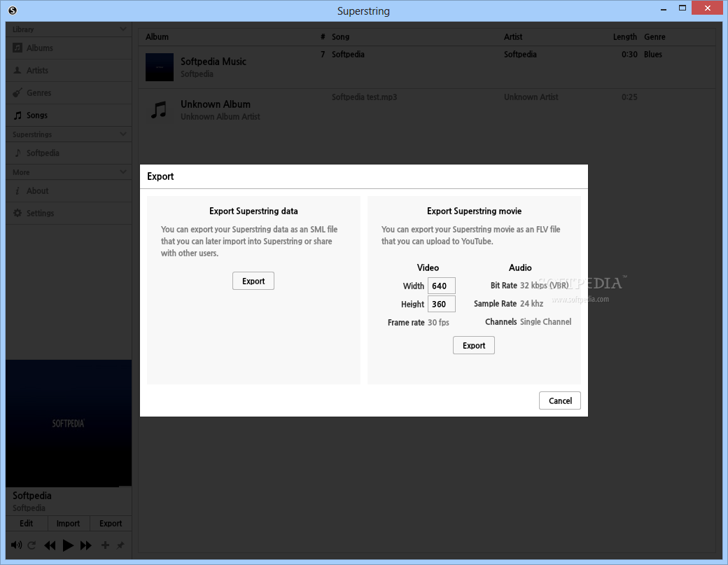The image size is (728, 565).
Task: Select the song 'Softpedia test.mp3'
Action: (x=365, y=97)
